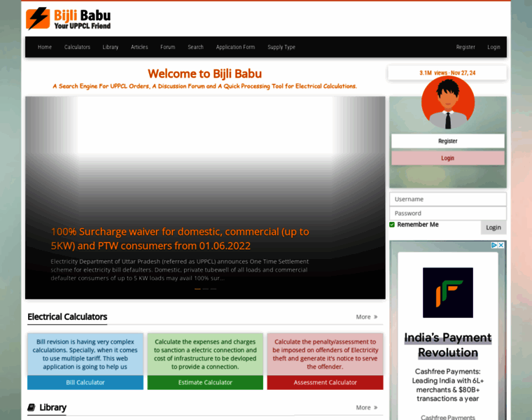Click the Bill revision description card
Viewport: 532px width, 420px height.
click(85, 354)
